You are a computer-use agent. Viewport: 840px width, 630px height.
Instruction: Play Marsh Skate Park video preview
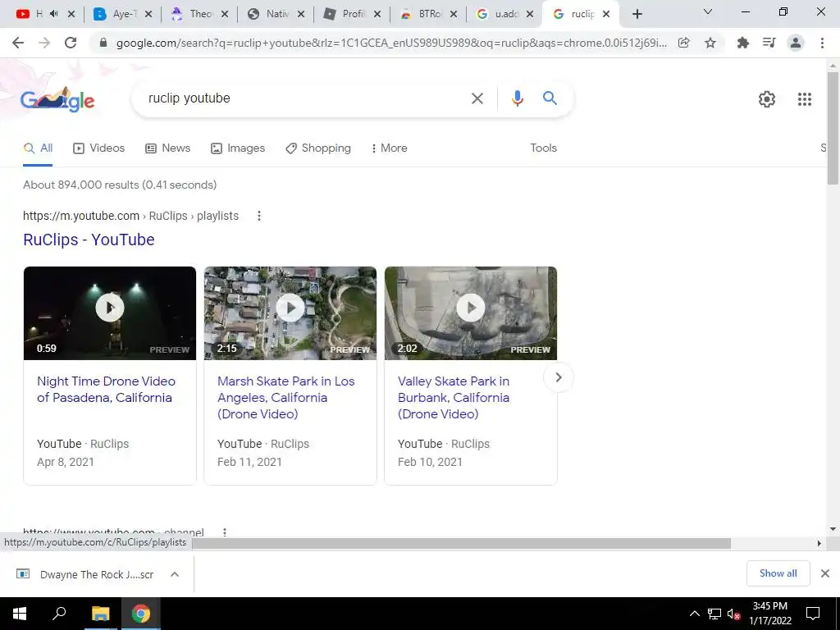(290, 308)
